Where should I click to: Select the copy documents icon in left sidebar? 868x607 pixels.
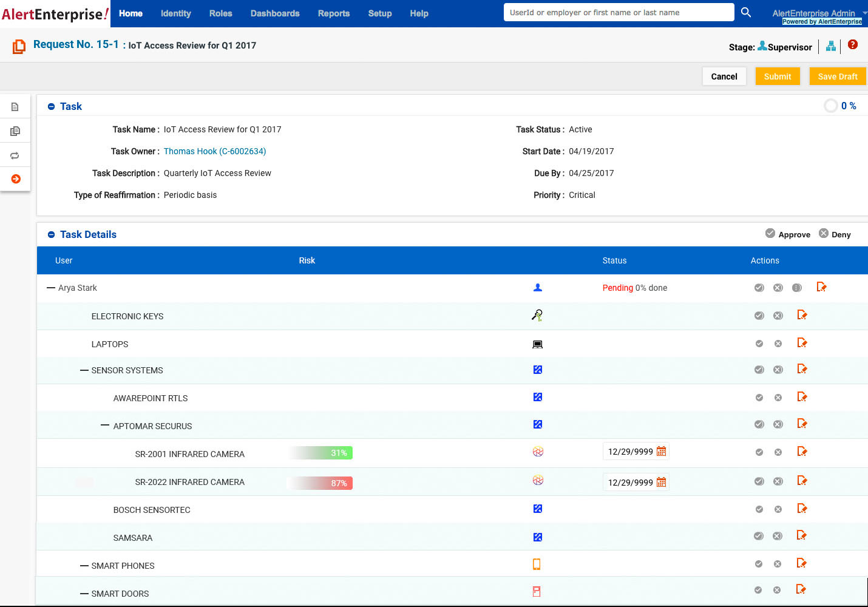click(x=15, y=131)
